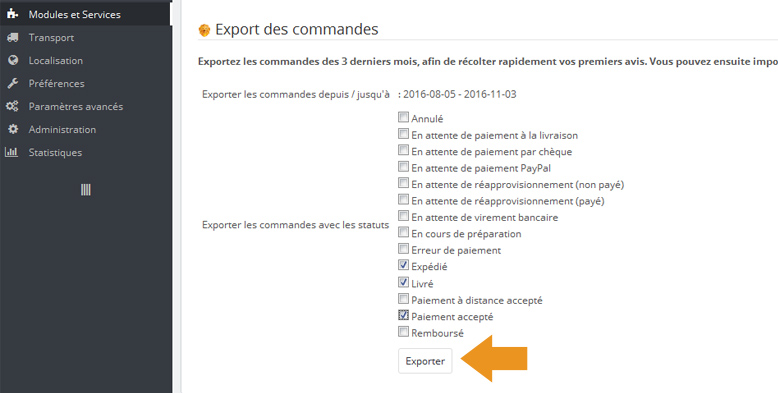The width and height of the screenshot is (778, 393).
Task: Click the Administration cog icon
Action: pyautogui.click(x=13, y=129)
